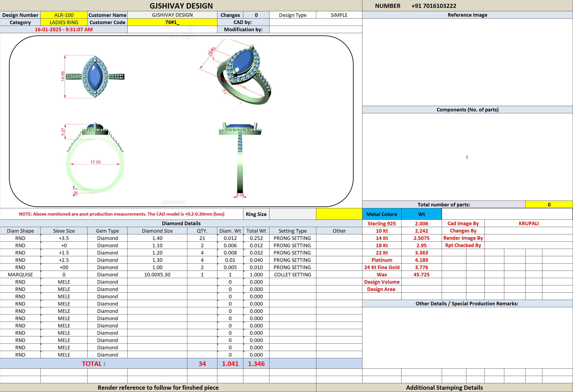
Task: Select the Wax weight 45.725 cell
Action: click(x=421, y=275)
